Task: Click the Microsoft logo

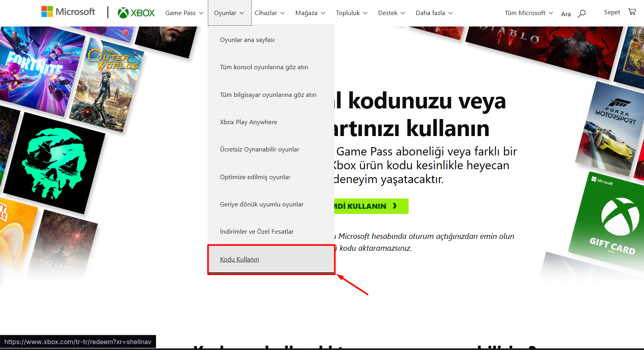Action: (68, 12)
